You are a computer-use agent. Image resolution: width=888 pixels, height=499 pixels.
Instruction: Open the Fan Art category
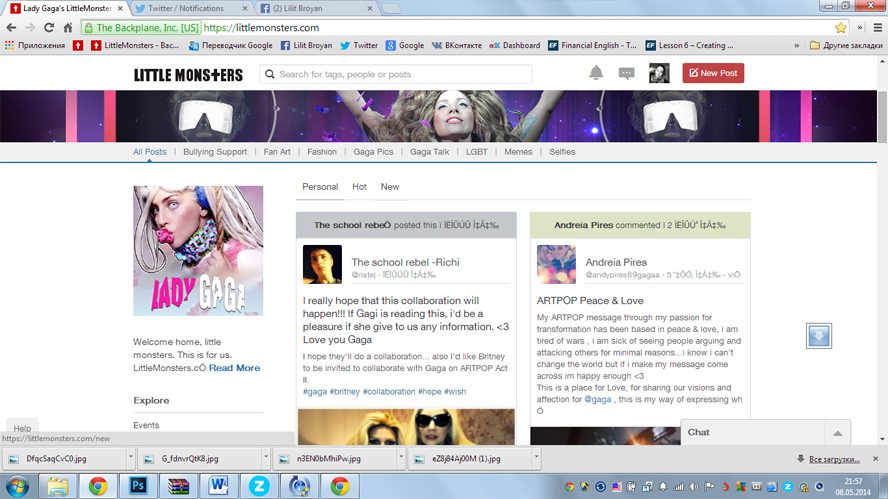(277, 152)
